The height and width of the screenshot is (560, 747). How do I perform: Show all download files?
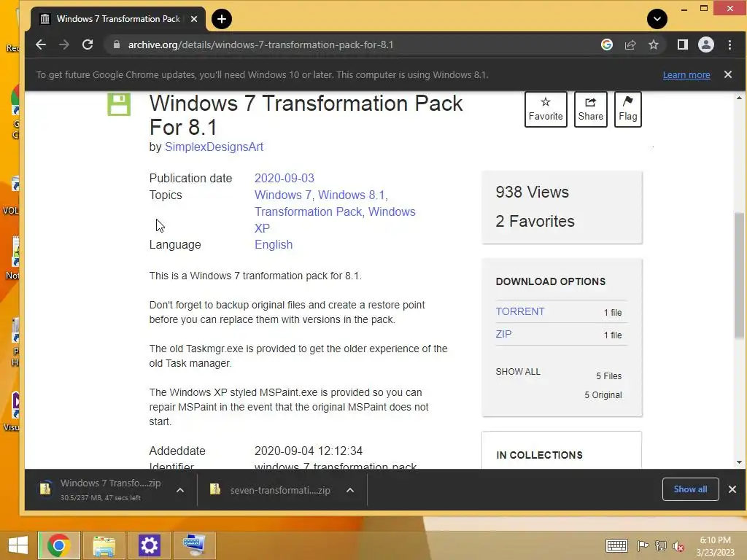click(x=518, y=371)
